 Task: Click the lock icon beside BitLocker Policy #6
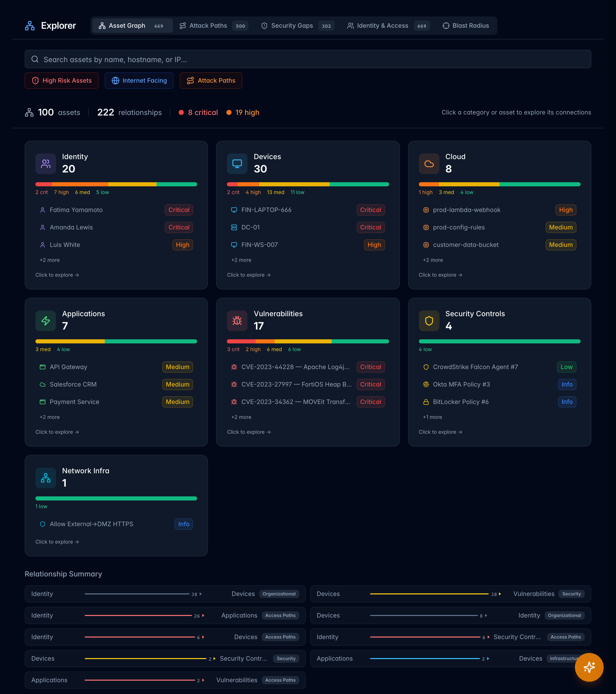tap(426, 402)
